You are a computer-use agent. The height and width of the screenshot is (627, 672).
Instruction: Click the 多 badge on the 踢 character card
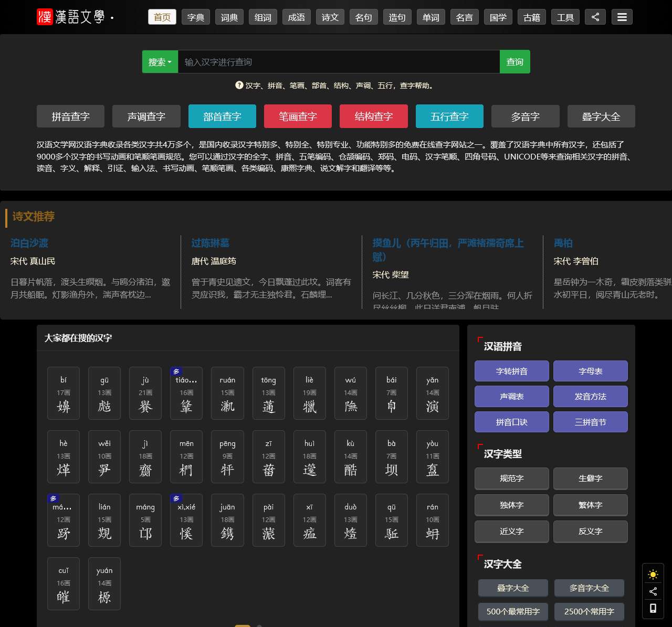(x=53, y=498)
